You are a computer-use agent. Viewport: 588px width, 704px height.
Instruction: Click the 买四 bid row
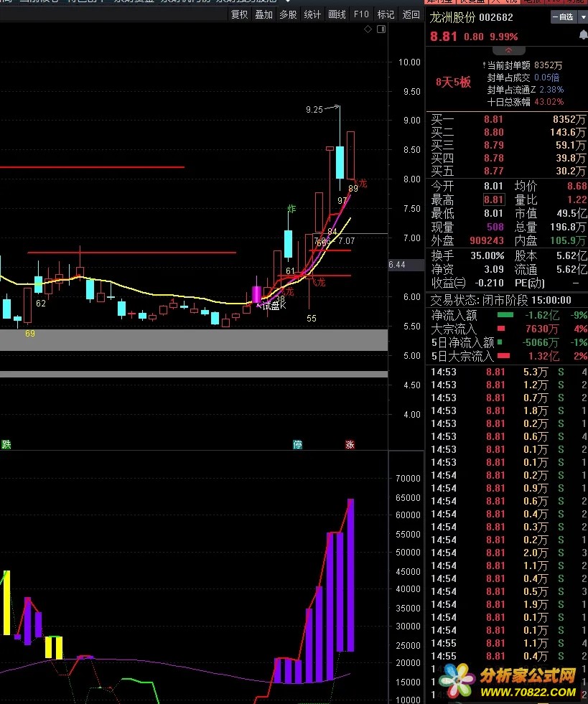[508, 158]
